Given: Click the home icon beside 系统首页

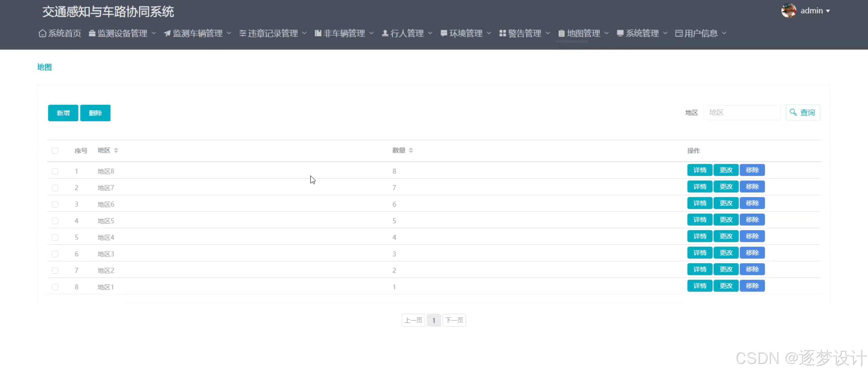Looking at the screenshot, I should pyautogui.click(x=42, y=33).
